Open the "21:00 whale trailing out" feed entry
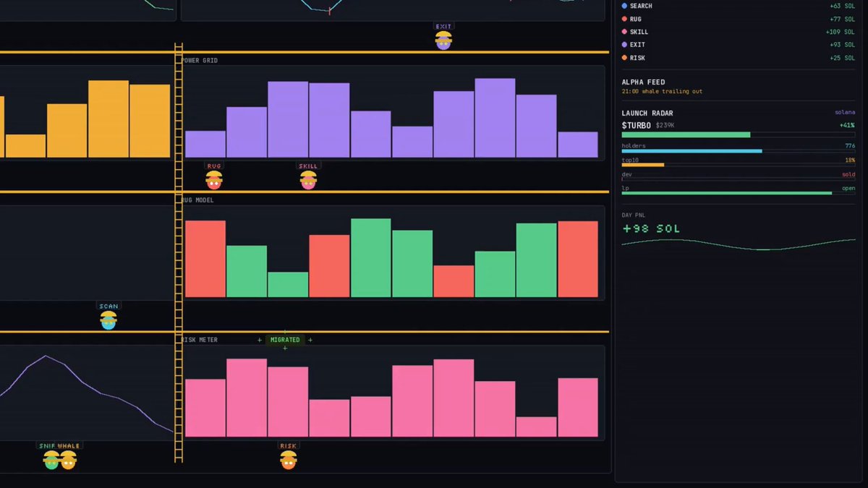The image size is (868, 488). click(662, 92)
